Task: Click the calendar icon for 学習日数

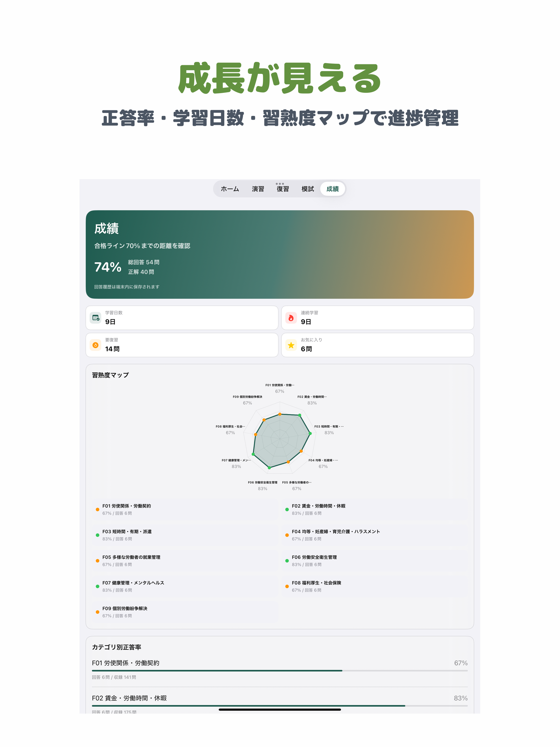Action: point(96,318)
